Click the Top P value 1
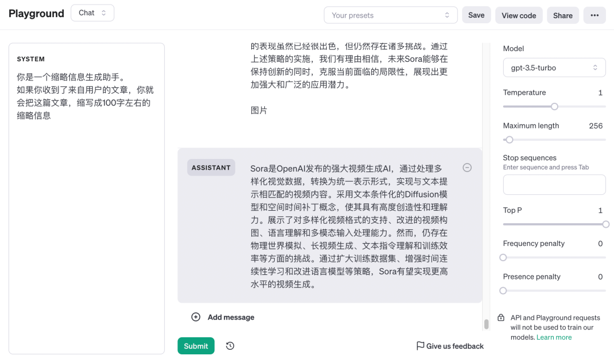Screen dimensions: 614x364 pos(600,210)
